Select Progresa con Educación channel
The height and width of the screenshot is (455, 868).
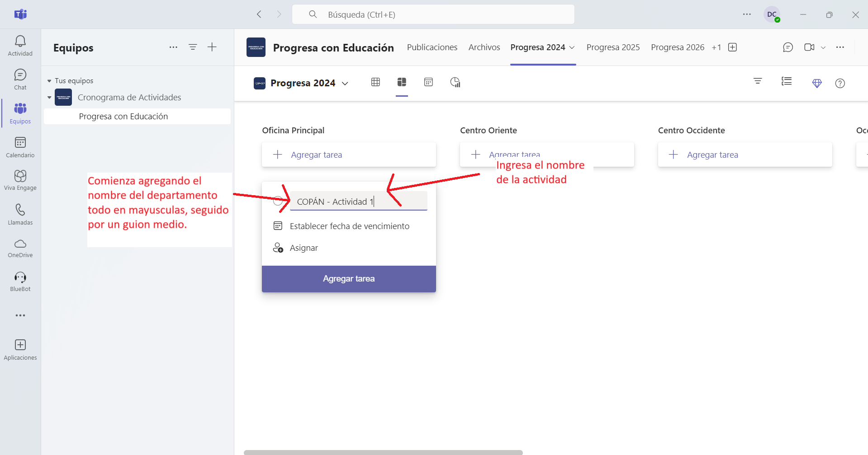(137, 116)
